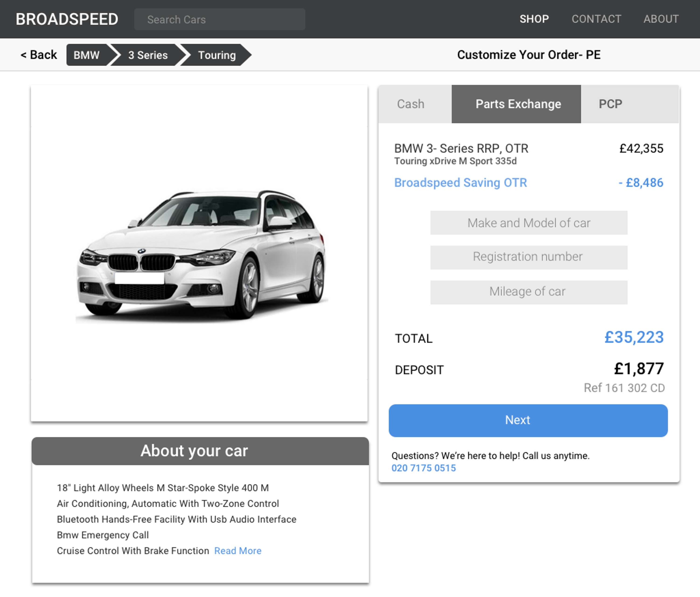Click the Broadspeed Saving OTR label

(x=460, y=183)
